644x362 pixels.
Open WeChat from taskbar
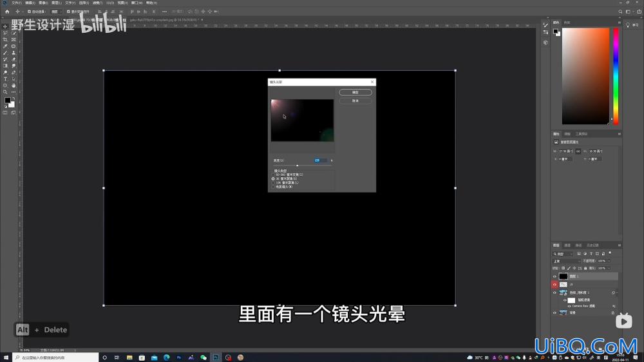tap(204, 357)
